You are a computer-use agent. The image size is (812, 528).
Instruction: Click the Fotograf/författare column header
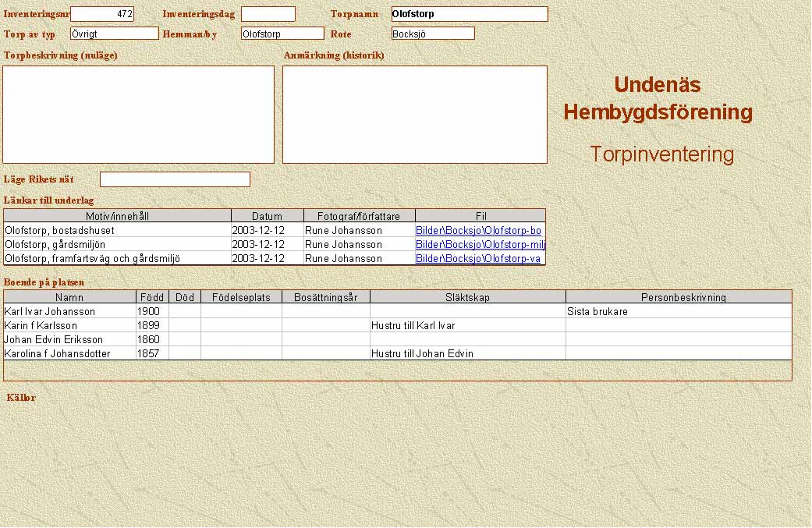point(359,216)
